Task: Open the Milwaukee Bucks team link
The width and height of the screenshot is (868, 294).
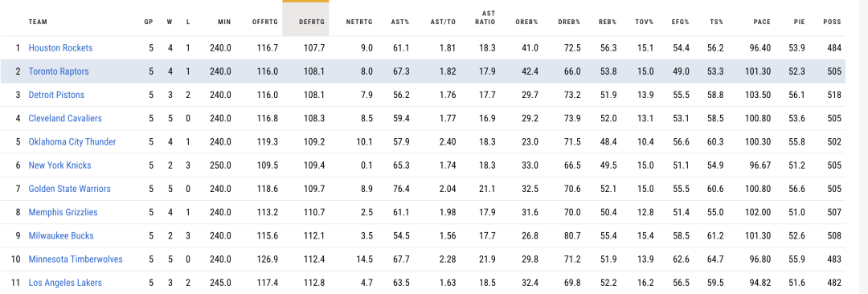Action: [x=61, y=236]
